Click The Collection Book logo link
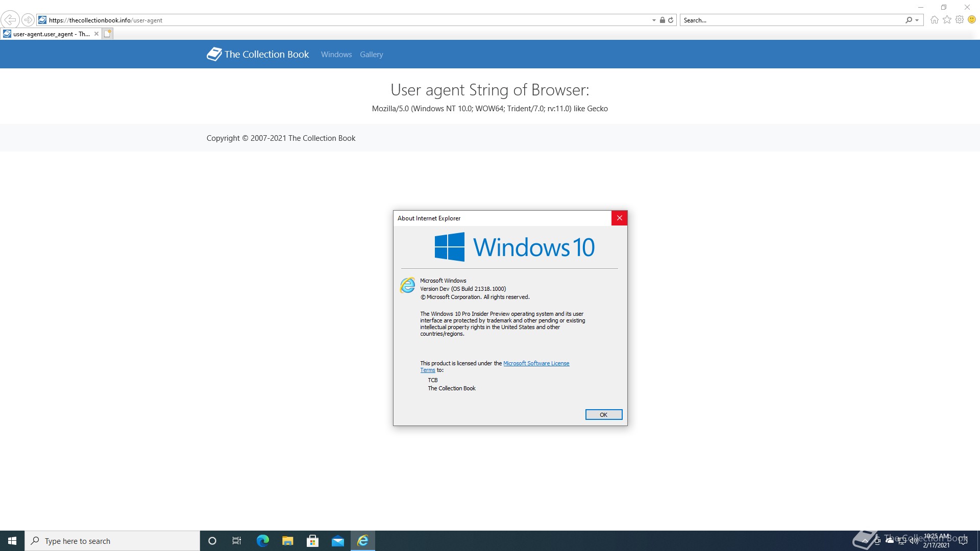This screenshot has width=980, height=551. click(258, 54)
